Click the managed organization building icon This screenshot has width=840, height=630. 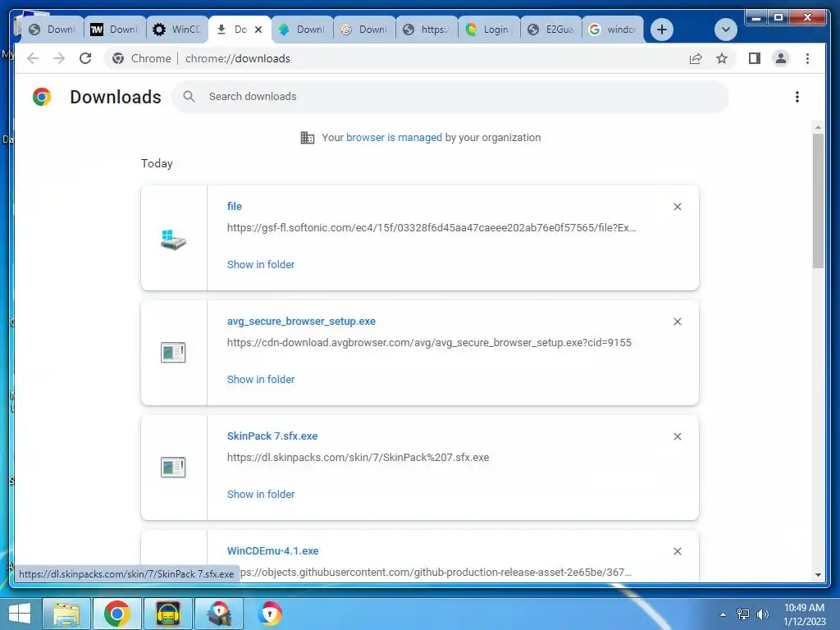(x=308, y=138)
